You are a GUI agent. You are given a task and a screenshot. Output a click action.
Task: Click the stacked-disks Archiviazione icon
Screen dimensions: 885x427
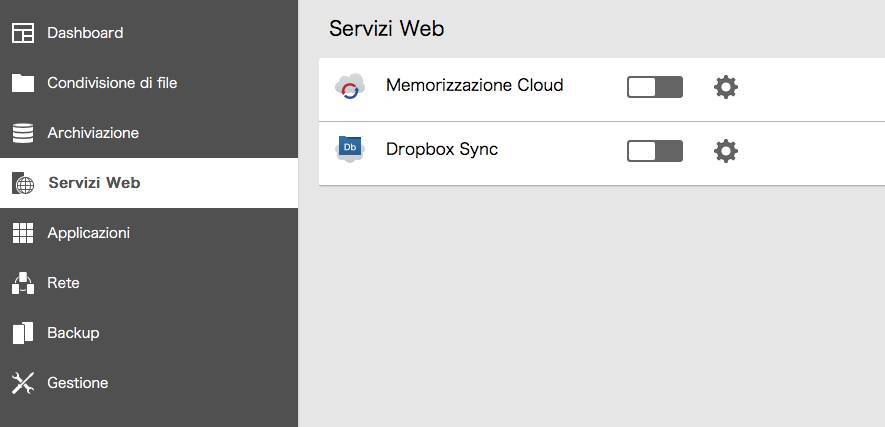click(23, 133)
